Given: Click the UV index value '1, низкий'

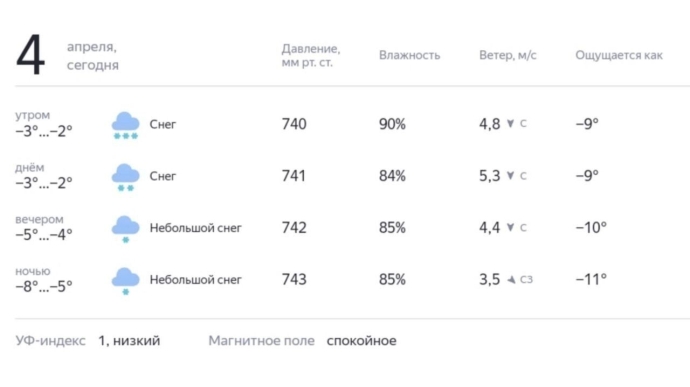Looking at the screenshot, I should pyautogui.click(x=129, y=341).
